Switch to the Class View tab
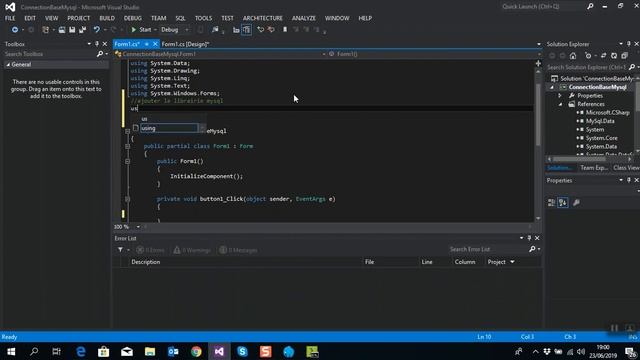The height and width of the screenshot is (360, 640). [x=626, y=168]
